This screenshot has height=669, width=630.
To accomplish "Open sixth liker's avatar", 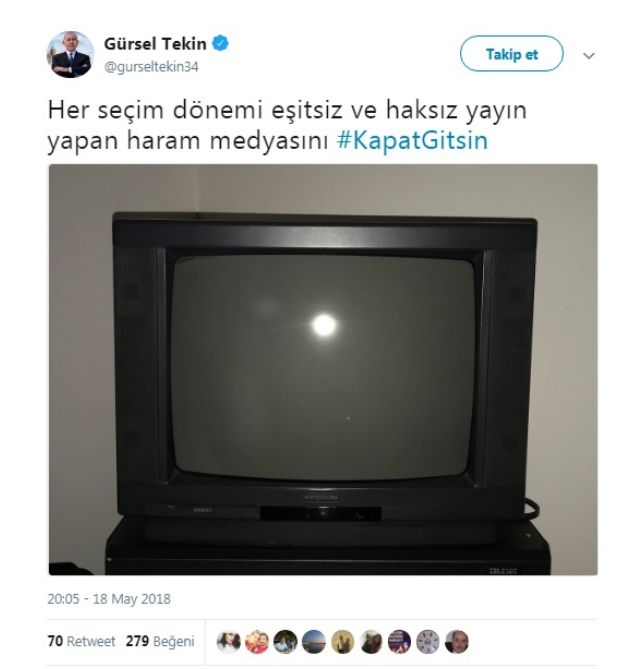I will (x=371, y=641).
